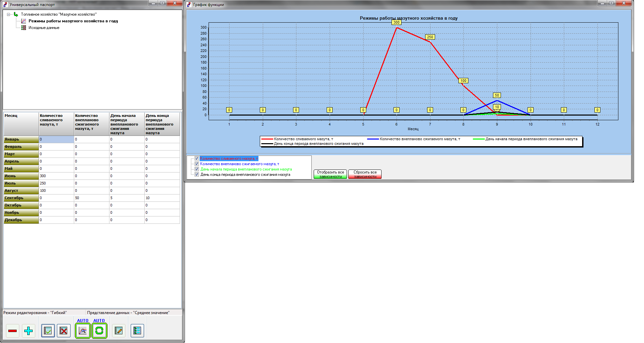Select the 'Март' row header
Viewport: 644px width, 343px height.
21,154
